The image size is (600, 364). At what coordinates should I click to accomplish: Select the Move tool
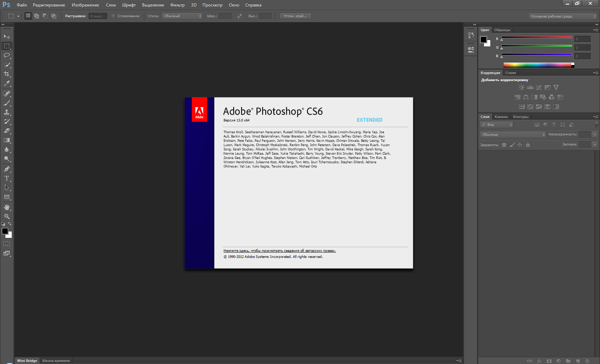(x=7, y=37)
